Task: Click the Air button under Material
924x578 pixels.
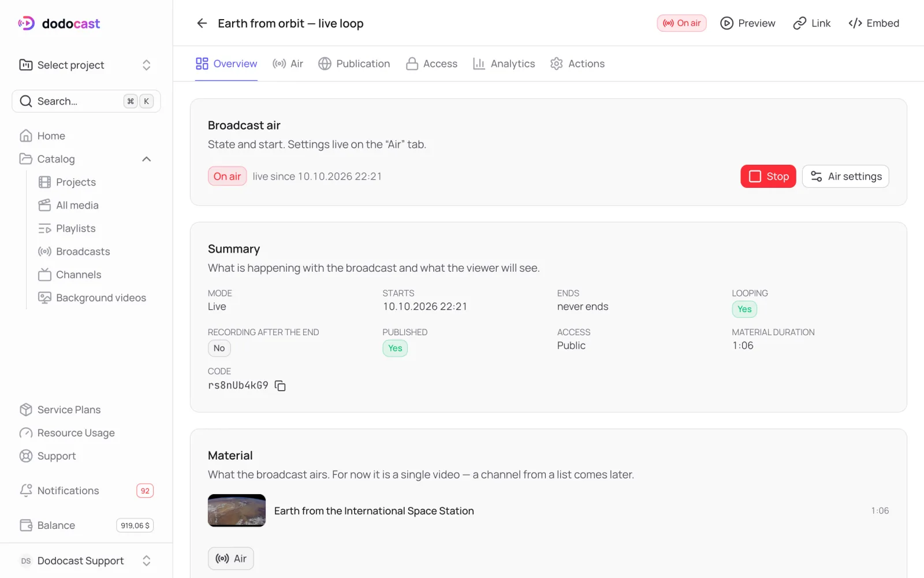Action: 231,558
